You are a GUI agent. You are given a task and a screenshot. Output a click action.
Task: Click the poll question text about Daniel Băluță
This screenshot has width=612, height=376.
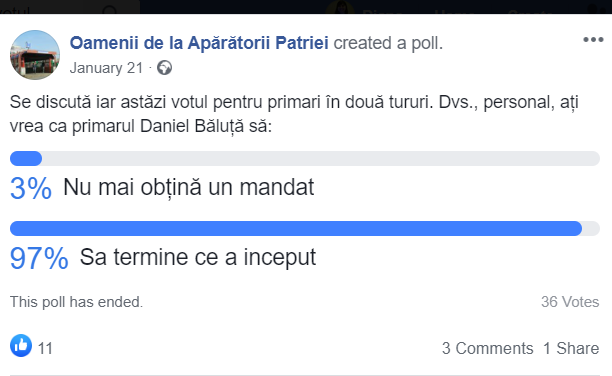click(294, 114)
